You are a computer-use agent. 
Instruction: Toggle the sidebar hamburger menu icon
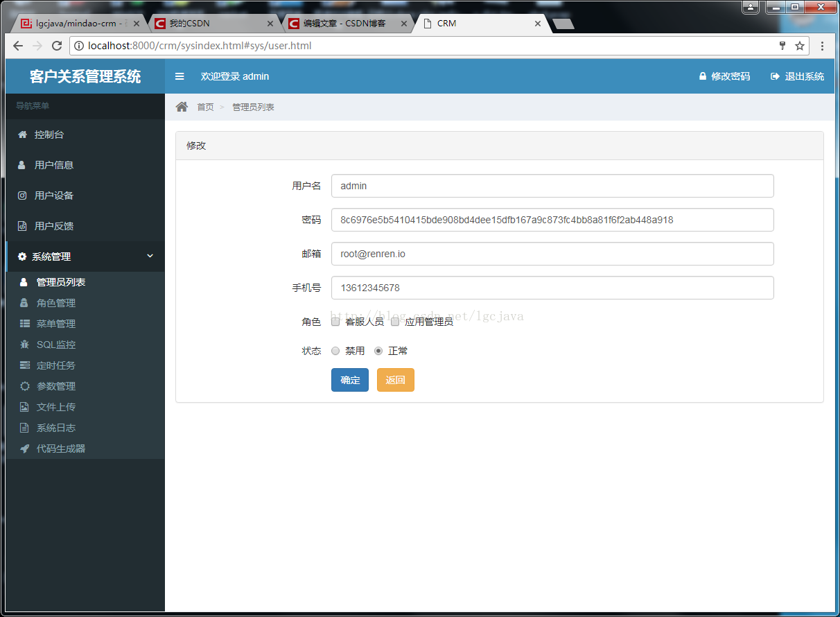click(180, 76)
